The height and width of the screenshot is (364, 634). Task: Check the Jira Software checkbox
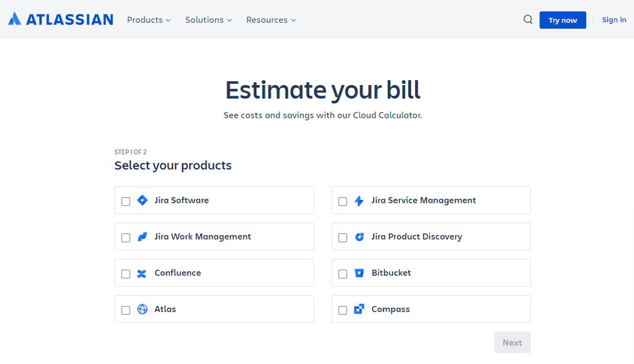pyautogui.click(x=125, y=201)
